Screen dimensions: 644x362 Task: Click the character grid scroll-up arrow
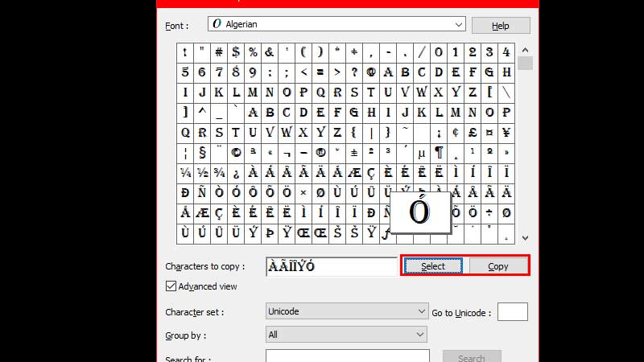[x=525, y=50]
